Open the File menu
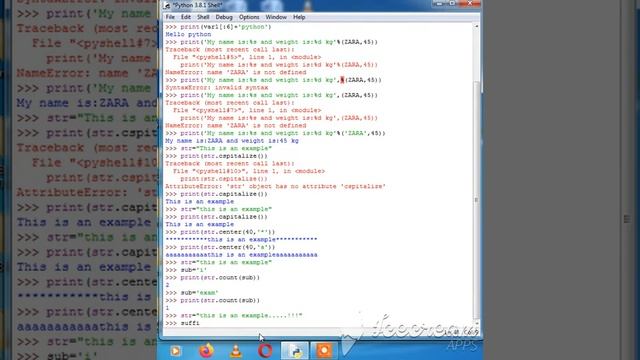The height and width of the screenshot is (360, 640). 170,17
